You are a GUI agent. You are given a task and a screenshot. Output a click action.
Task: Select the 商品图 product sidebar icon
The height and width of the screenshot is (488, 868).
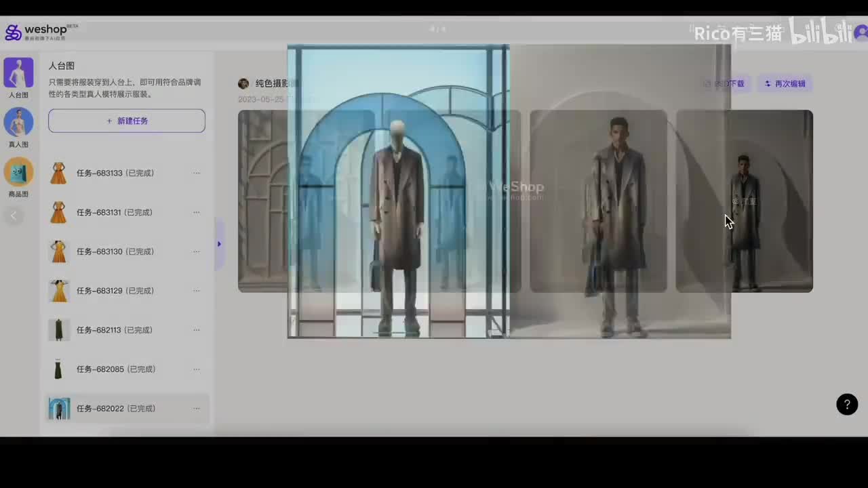pyautogui.click(x=18, y=172)
